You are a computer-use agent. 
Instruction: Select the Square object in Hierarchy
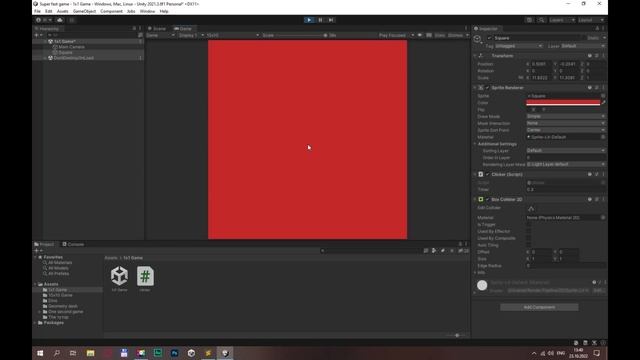(x=65, y=52)
